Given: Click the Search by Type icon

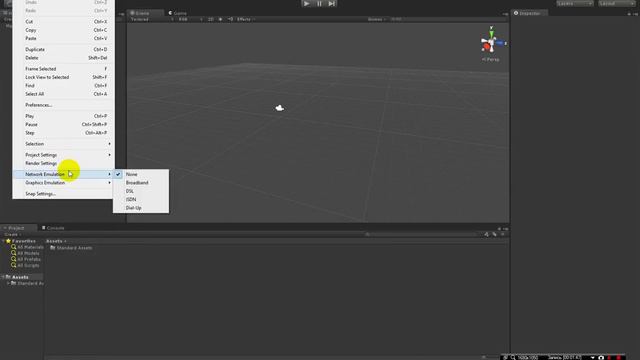Looking at the screenshot, I should [487, 235].
